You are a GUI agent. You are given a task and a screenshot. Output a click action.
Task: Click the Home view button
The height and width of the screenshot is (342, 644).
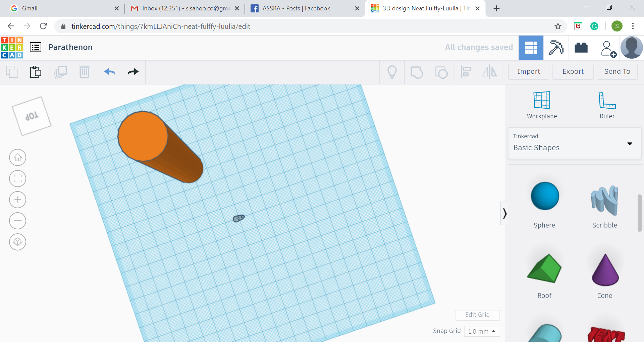[x=18, y=157]
